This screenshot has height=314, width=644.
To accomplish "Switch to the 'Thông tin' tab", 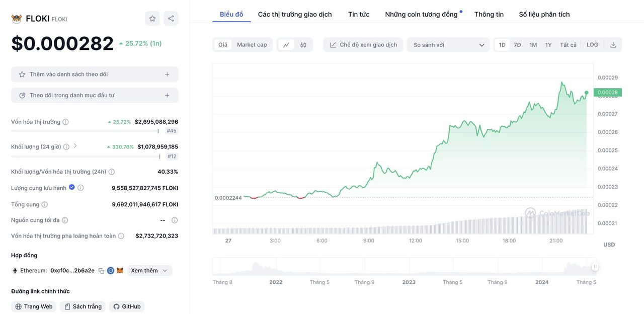I will click(489, 14).
